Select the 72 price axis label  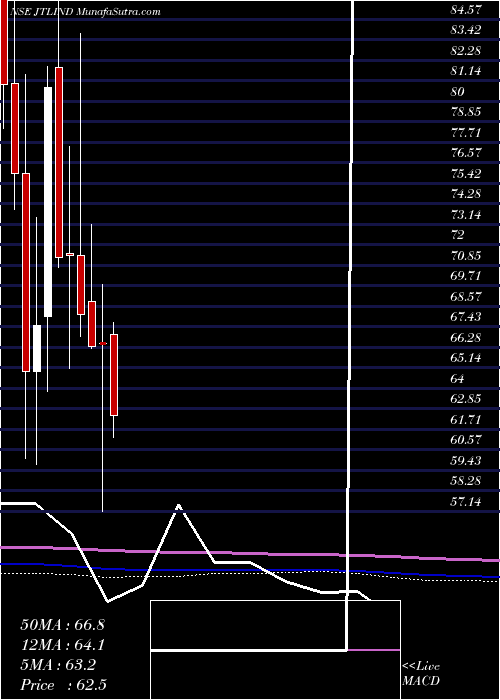pyautogui.click(x=458, y=234)
